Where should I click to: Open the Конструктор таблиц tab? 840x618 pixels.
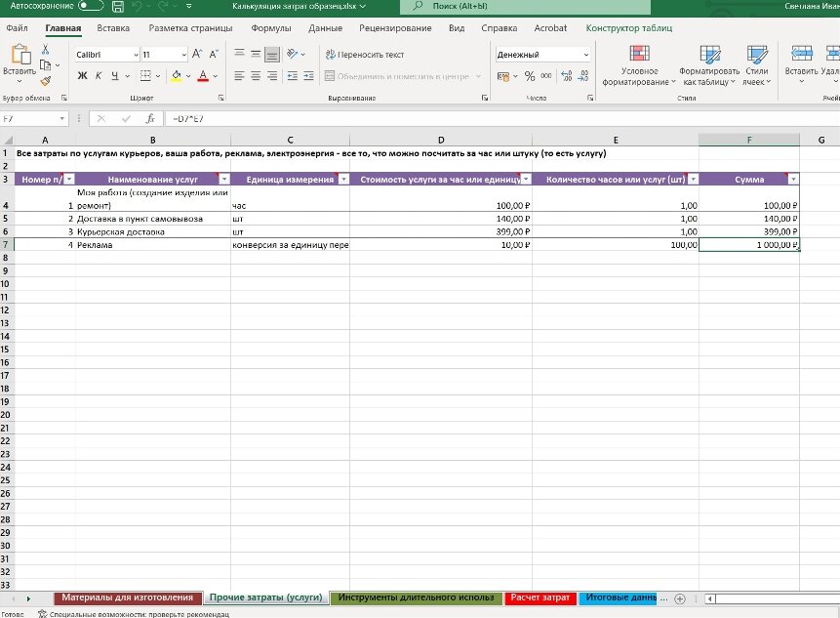(629, 28)
